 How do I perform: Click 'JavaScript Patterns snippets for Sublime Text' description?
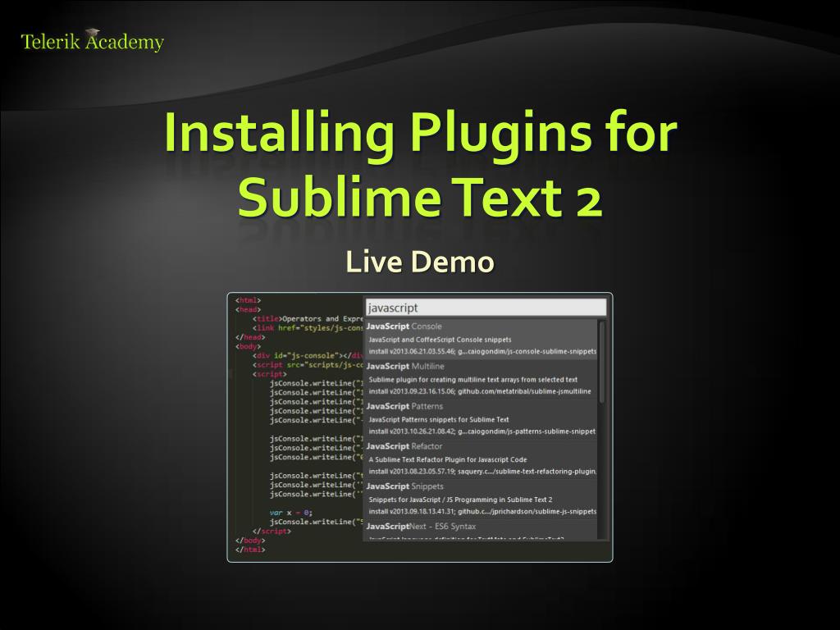pyautogui.click(x=439, y=419)
